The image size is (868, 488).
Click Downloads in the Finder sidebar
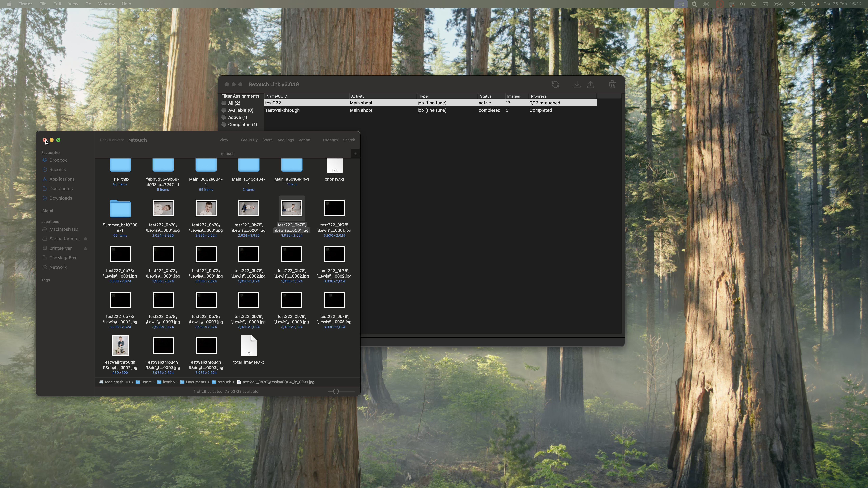pyautogui.click(x=61, y=198)
